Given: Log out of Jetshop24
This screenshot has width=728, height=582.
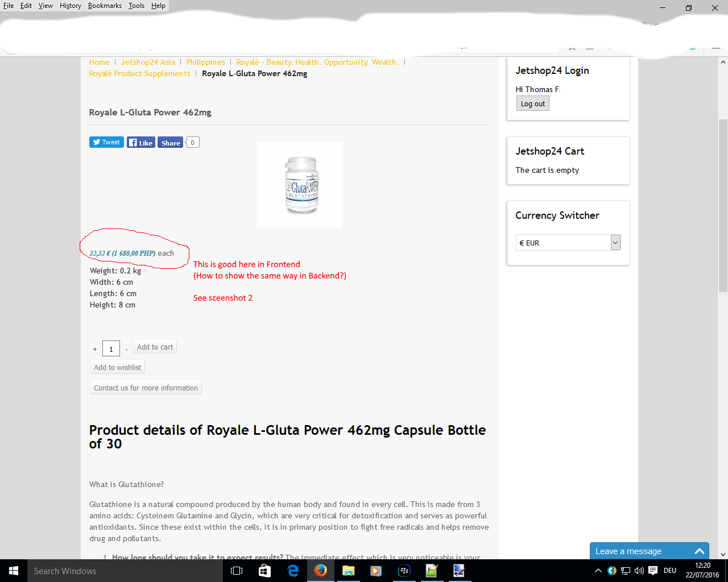Looking at the screenshot, I should click(x=533, y=103).
